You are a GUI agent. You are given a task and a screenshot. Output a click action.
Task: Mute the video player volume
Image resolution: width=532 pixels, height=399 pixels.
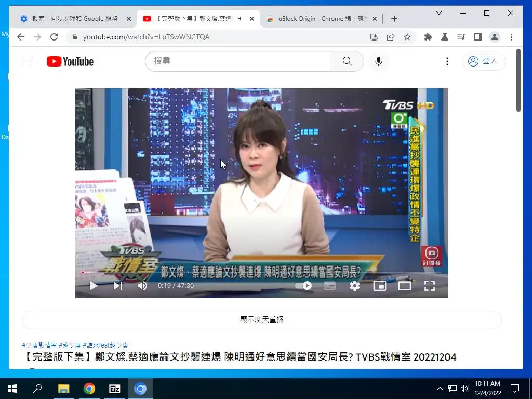tap(142, 286)
